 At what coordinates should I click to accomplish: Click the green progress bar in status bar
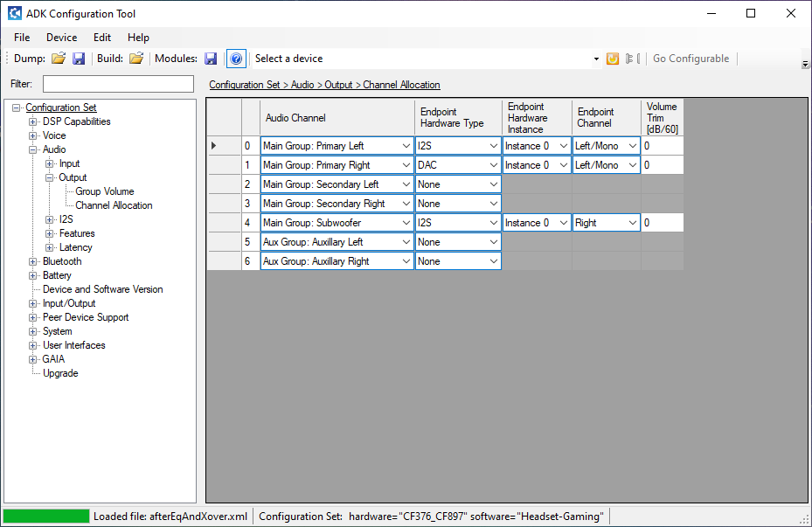point(46,517)
